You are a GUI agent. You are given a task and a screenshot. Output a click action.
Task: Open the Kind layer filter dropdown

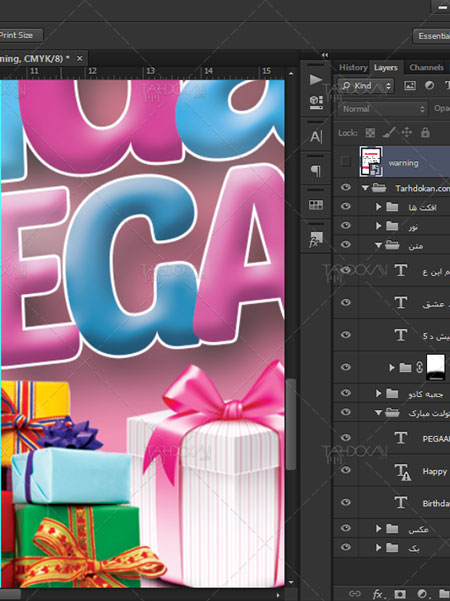click(367, 86)
